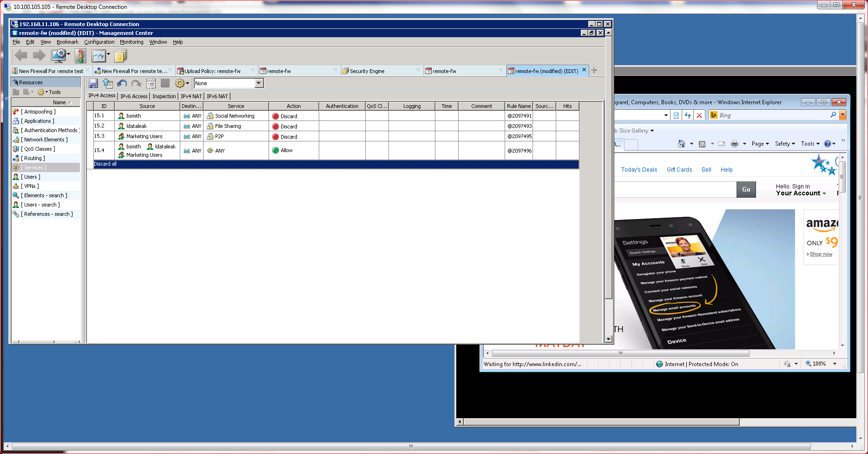Viewport: 868px width, 454px height.
Task: Click the Redo arrow icon
Action: [136, 83]
